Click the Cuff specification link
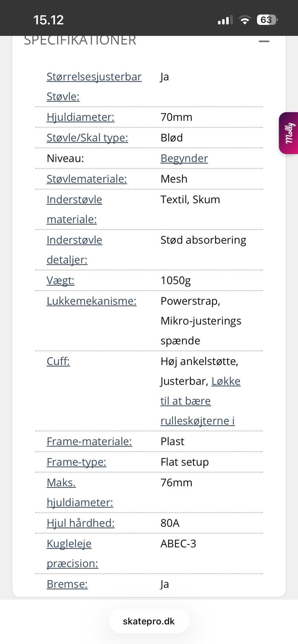 click(58, 361)
